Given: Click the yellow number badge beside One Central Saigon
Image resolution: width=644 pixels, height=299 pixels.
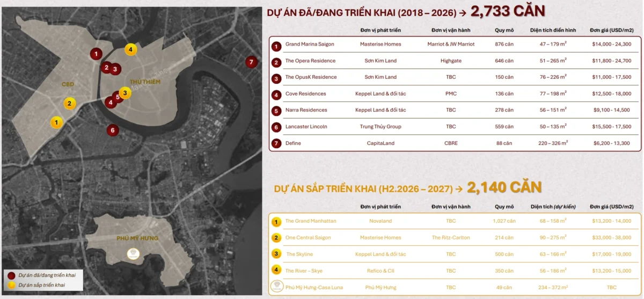Looking at the screenshot, I should [x=276, y=238].
